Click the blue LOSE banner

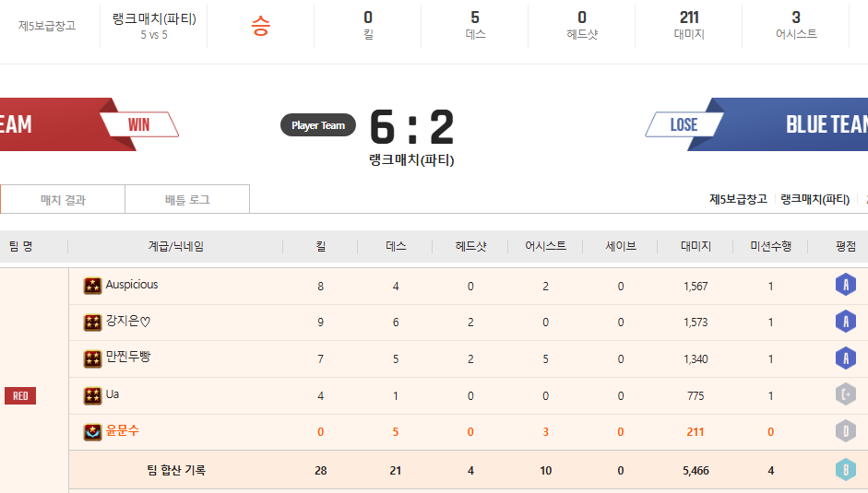click(684, 124)
